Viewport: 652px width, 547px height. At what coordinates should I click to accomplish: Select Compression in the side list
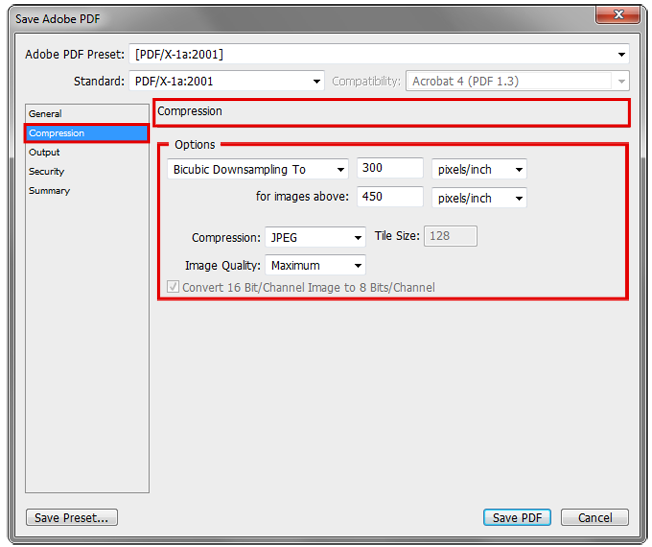[86, 133]
